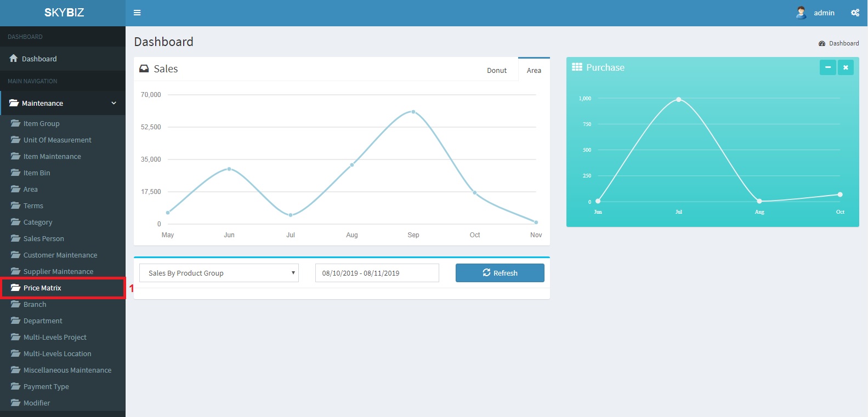Screen dimensions: 868x417
Task: Open the Sales By Product Group dropdown
Action: (219, 273)
